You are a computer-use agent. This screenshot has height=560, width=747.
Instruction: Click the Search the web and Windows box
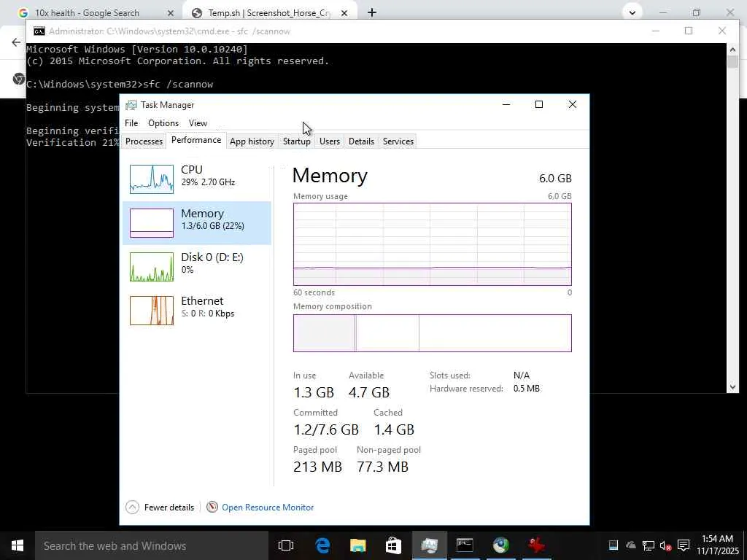point(151,545)
